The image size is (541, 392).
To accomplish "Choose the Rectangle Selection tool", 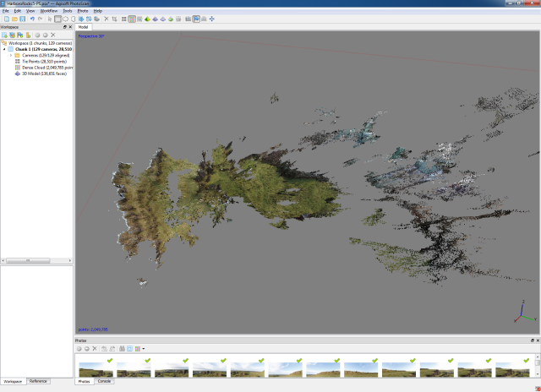I will [x=57, y=19].
